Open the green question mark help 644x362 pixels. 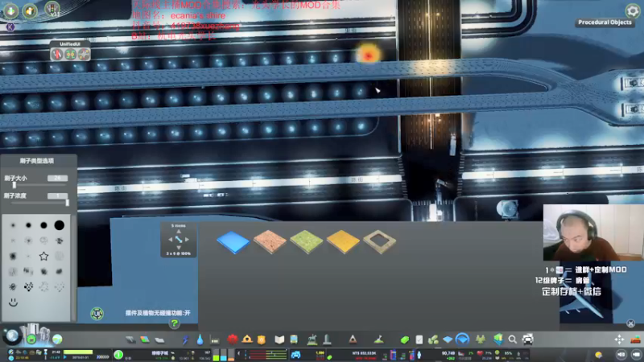(x=174, y=323)
